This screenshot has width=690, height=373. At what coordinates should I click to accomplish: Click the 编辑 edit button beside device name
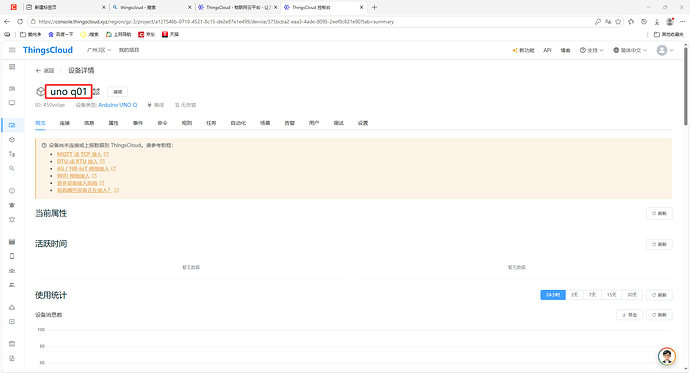click(117, 92)
